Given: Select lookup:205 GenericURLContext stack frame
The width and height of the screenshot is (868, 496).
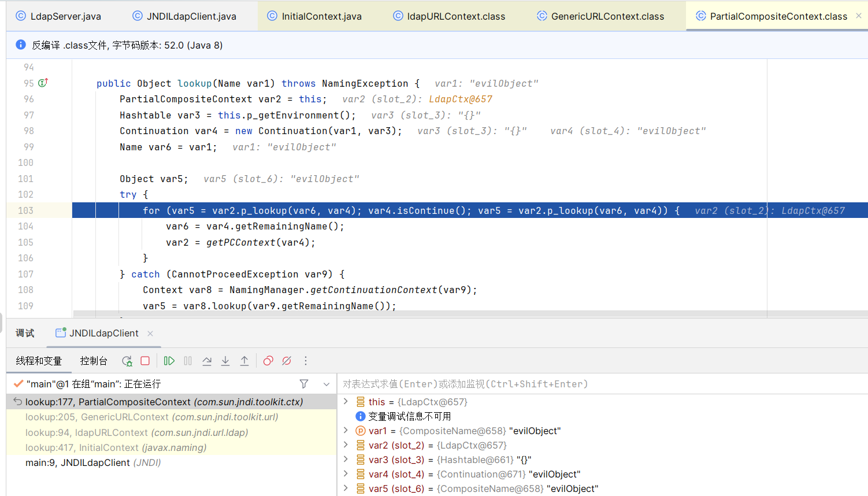Looking at the screenshot, I should click(172, 417).
